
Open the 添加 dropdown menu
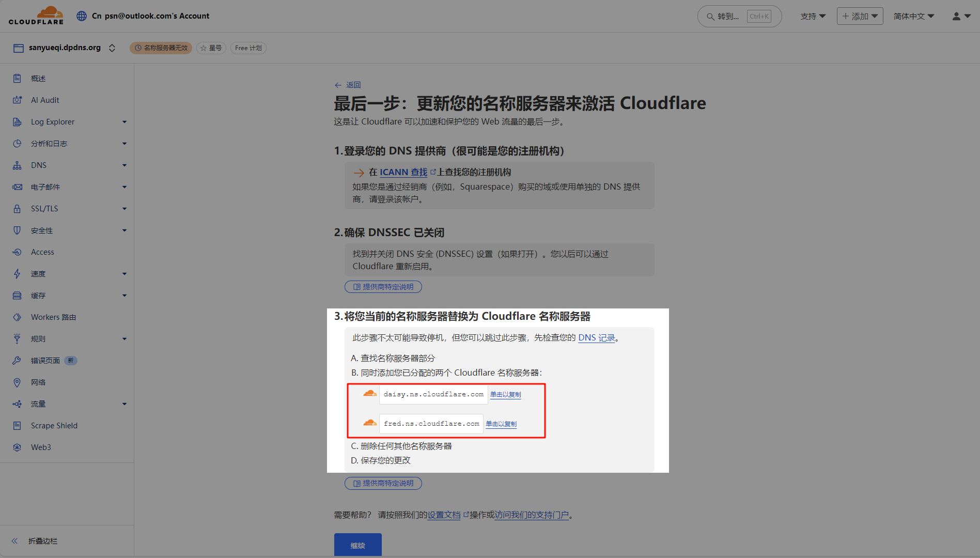(860, 17)
